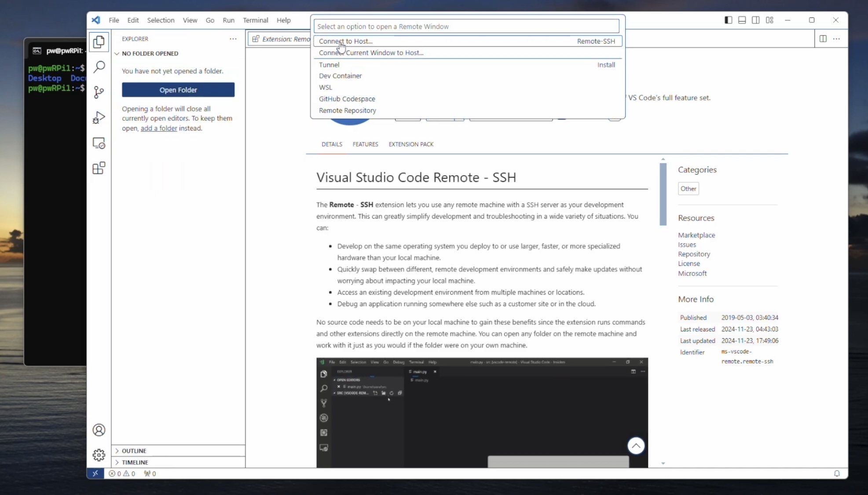Image resolution: width=868 pixels, height=495 pixels.
Task: Click the remote window status bar icon
Action: pyautogui.click(x=95, y=473)
